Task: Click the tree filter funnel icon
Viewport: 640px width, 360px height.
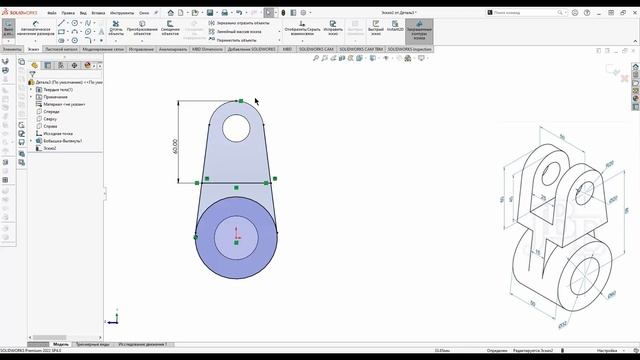Action: [x=32, y=74]
